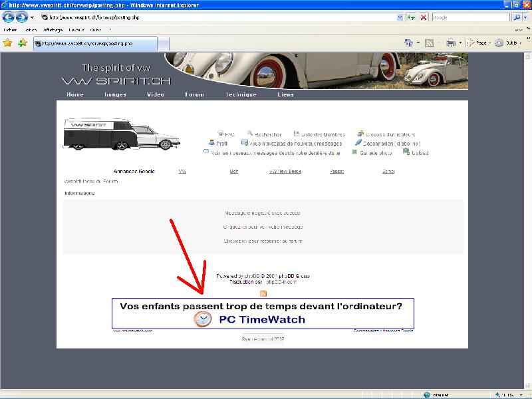
Task: Click the Stop loading red X icon
Action: click(424, 17)
